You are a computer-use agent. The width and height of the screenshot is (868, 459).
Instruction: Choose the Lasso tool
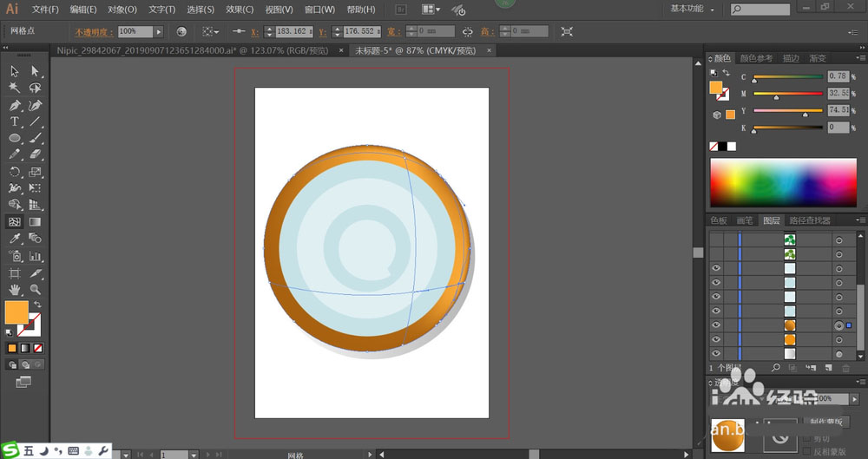click(x=36, y=88)
